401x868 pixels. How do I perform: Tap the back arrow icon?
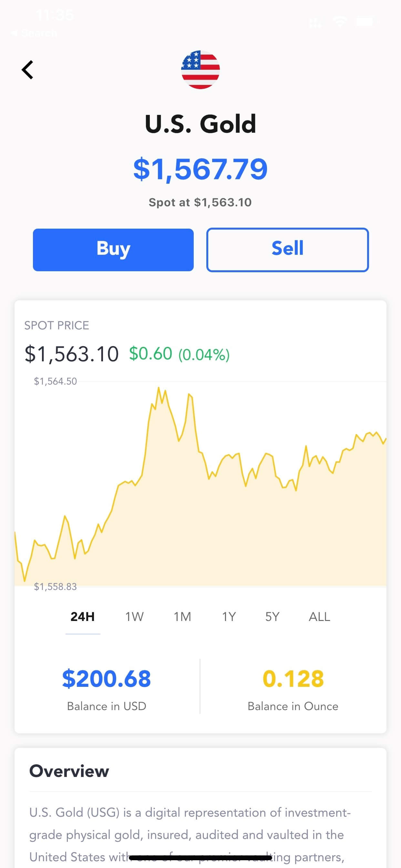point(27,70)
